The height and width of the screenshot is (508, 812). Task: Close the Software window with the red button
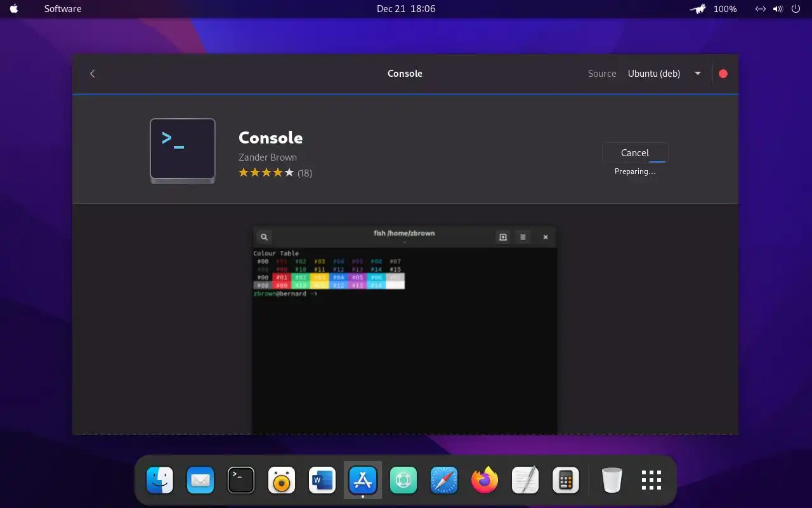click(723, 74)
